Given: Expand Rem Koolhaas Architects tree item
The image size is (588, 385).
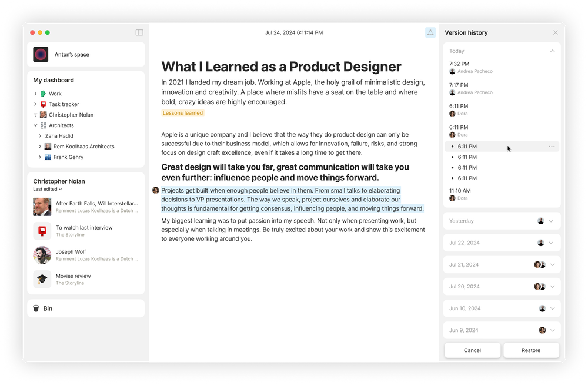Looking at the screenshot, I should pos(40,147).
